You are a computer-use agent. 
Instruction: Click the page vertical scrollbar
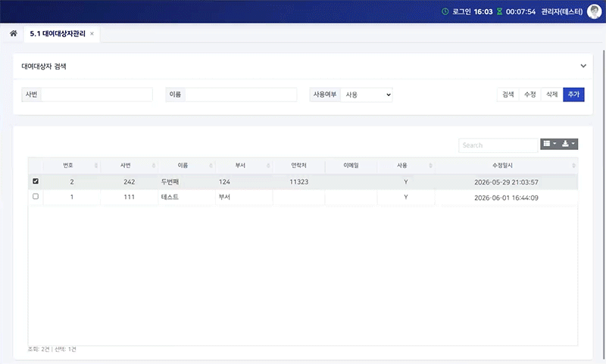(604, 193)
